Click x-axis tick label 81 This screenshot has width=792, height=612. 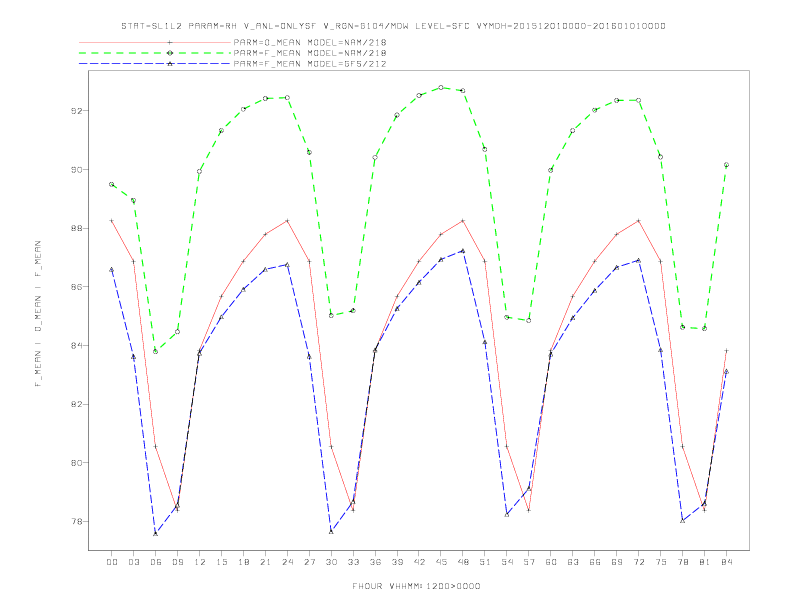pyautogui.click(x=705, y=562)
